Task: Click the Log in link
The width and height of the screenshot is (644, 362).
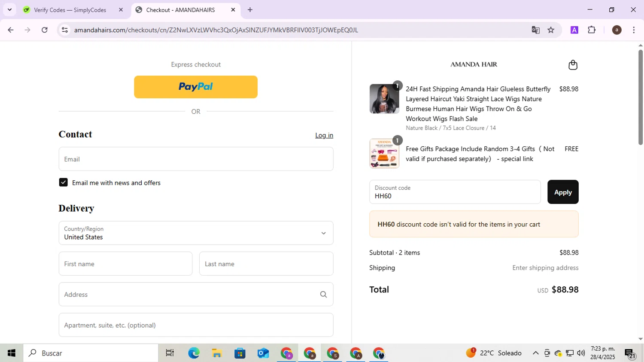Action: pos(324,135)
